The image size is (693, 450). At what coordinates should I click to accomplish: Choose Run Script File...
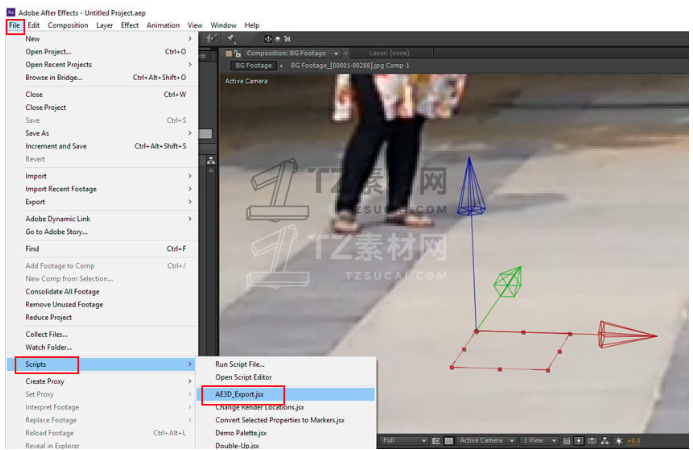[287, 364]
